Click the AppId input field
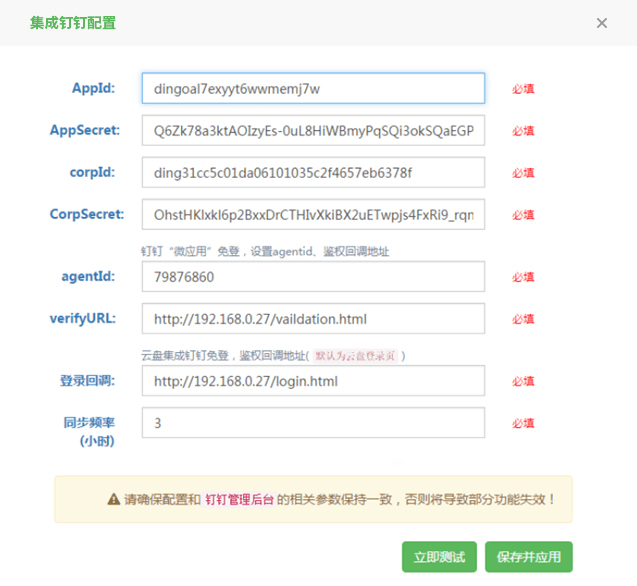637x586 pixels. pos(313,88)
